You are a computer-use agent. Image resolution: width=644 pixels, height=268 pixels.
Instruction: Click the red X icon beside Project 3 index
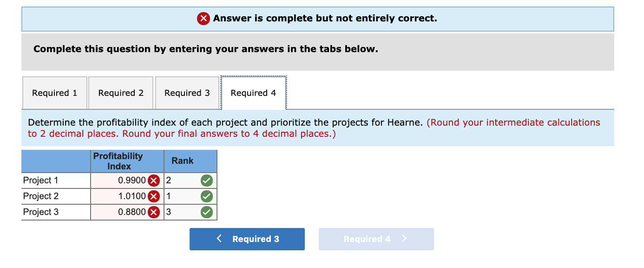coord(154,212)
